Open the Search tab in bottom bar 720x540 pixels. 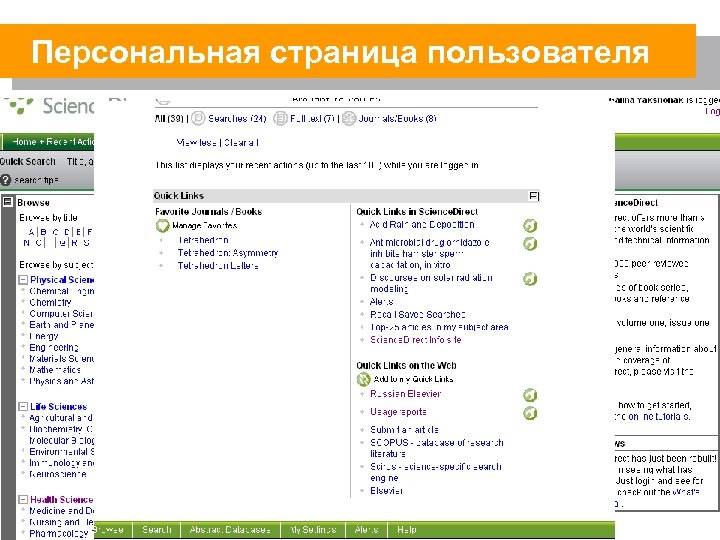point(157,529)
